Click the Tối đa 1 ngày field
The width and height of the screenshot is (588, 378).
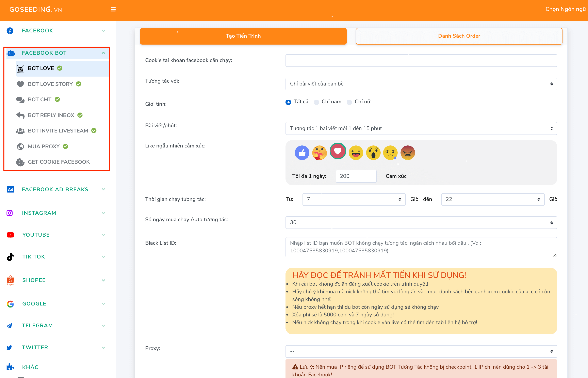(x=356, y=176)
